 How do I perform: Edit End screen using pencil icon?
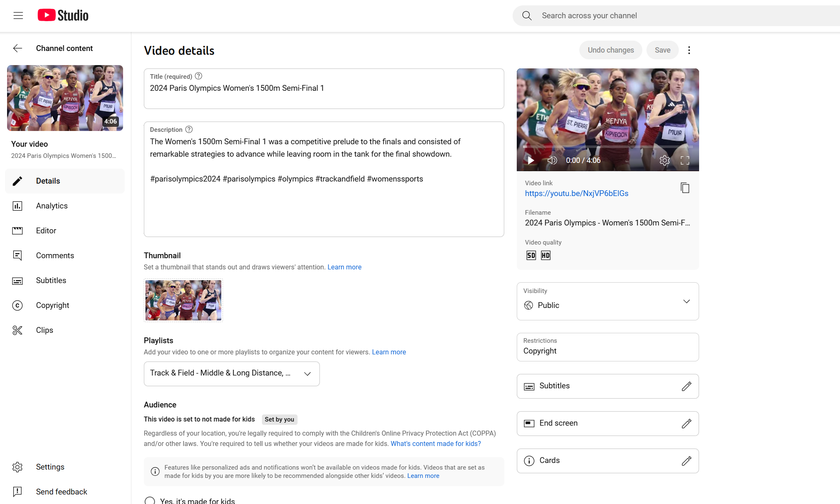686,424
